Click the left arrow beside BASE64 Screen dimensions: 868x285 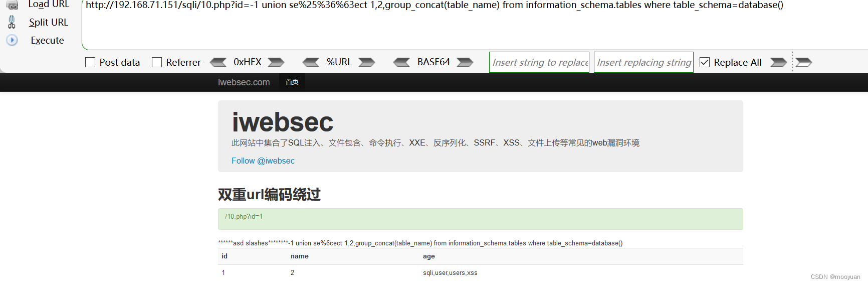click(x=401, y=62)
